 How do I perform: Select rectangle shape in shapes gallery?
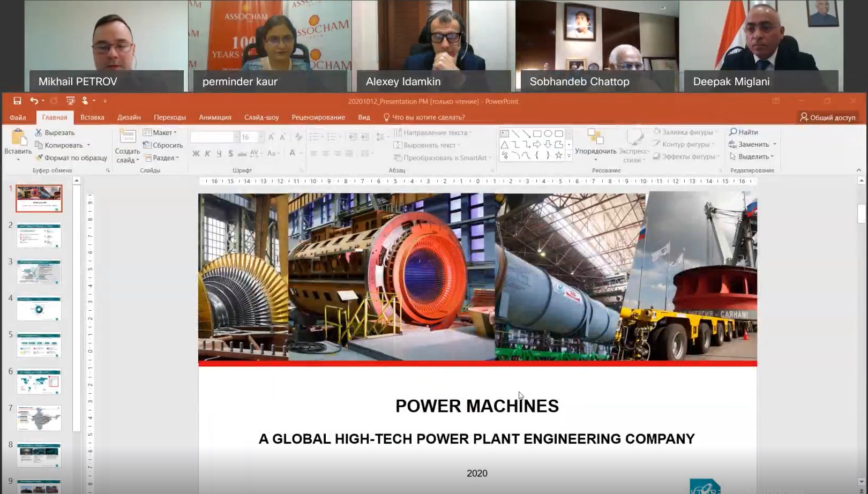[x=537, y=133]
